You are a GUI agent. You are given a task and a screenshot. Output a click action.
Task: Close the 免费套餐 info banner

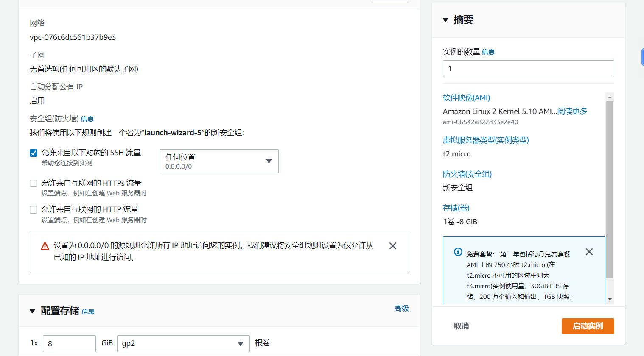point(589,251)
